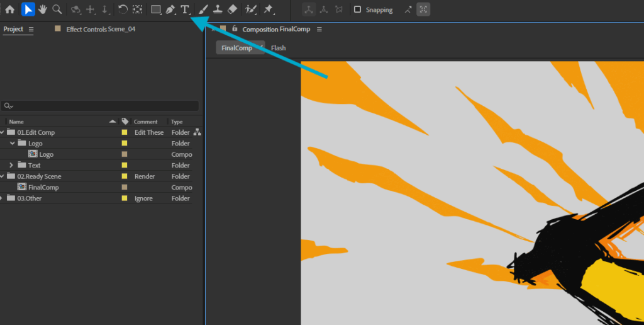Click the flowchart icon in 01.Edit Comp row
The height and width of the screenshot is (325, 644).
[197, 132]
